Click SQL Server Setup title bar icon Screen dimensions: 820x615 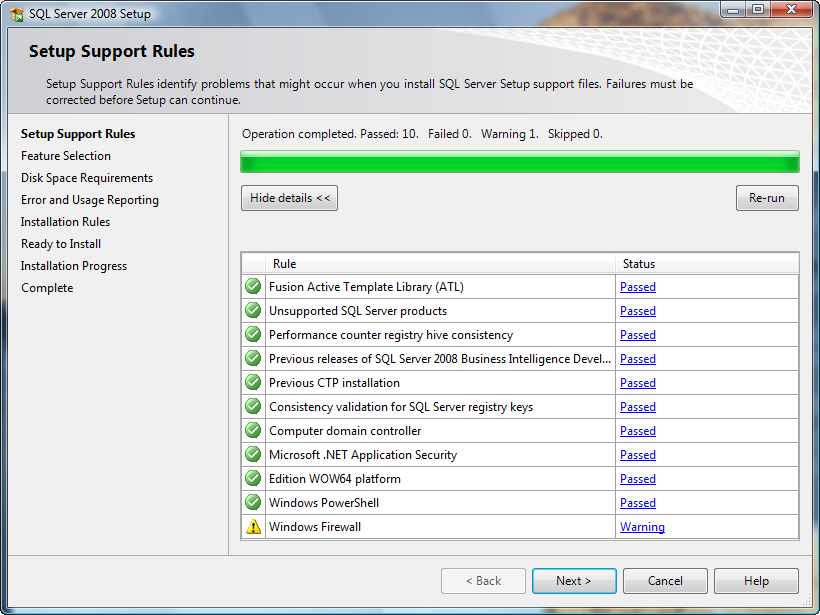click(17, 14)
